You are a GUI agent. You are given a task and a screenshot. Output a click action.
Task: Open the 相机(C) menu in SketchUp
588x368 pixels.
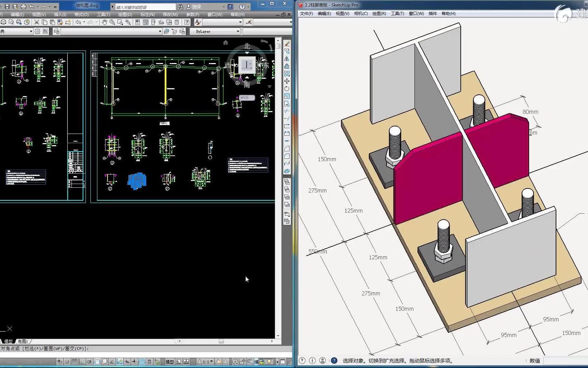pos(361,14)
